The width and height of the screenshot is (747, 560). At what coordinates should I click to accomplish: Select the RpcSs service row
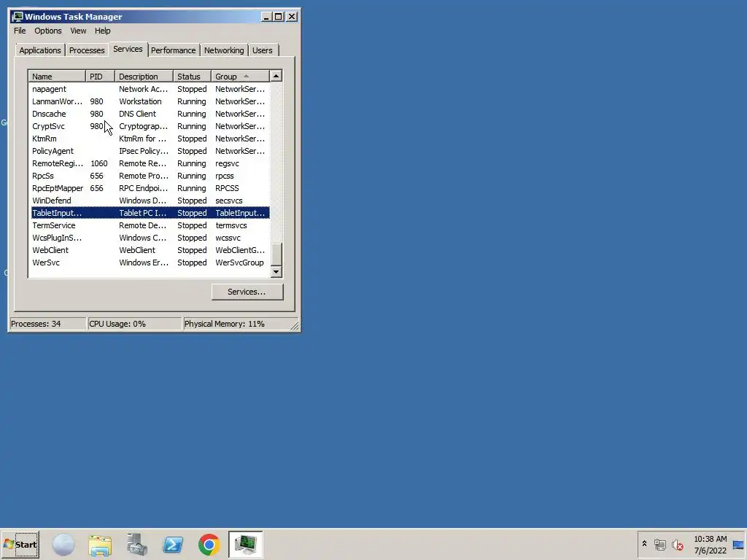[x=150, y=176]
